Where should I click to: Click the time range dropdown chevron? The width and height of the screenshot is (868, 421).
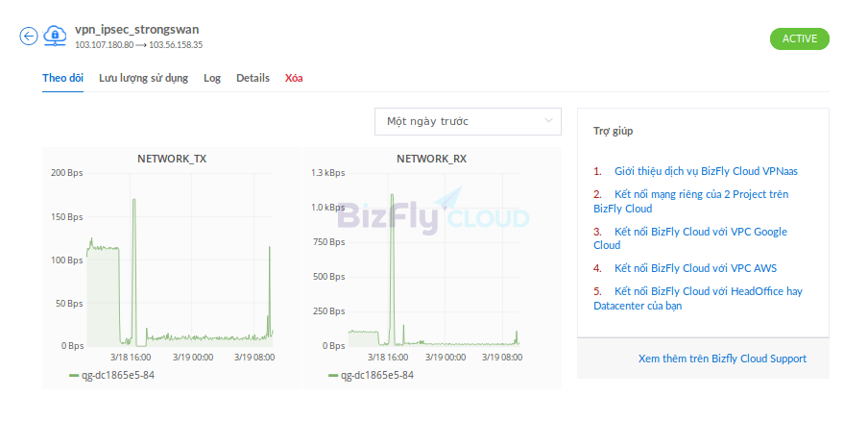coord(548,121)
